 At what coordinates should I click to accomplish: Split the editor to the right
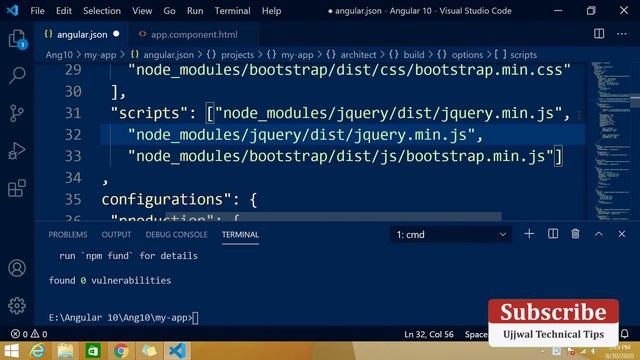tap(599, 34)
